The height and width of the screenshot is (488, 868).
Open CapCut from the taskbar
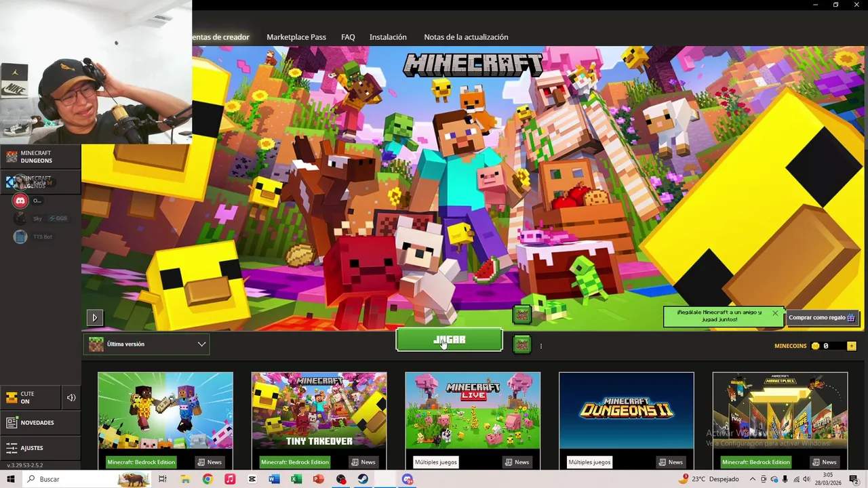coord(252,479)
